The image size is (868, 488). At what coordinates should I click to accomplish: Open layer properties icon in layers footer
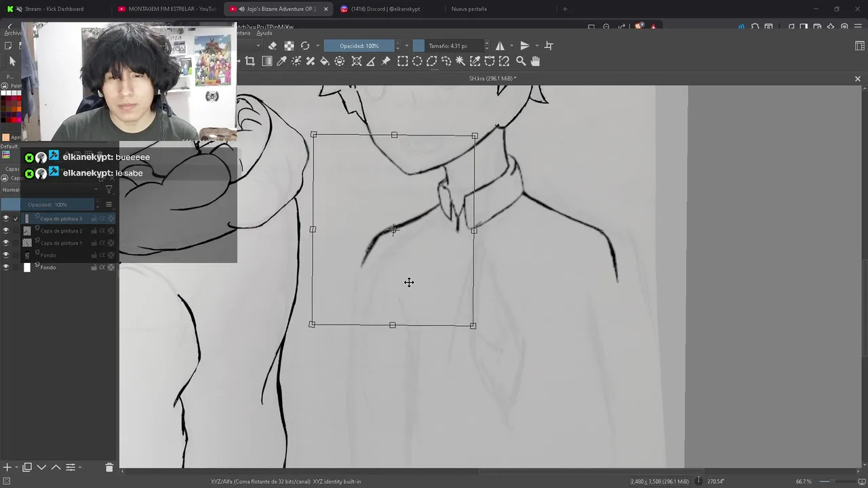(x=70, y=467)
